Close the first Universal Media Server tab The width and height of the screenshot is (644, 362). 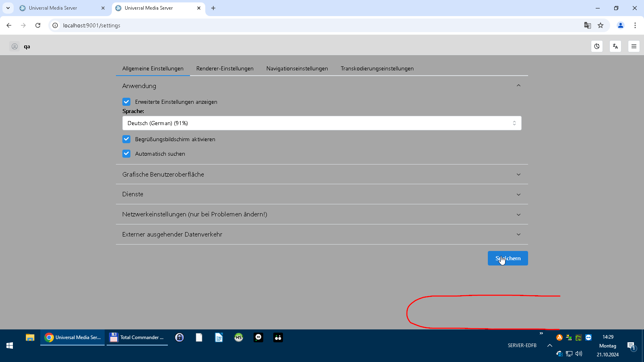click(x=103, y=8)
